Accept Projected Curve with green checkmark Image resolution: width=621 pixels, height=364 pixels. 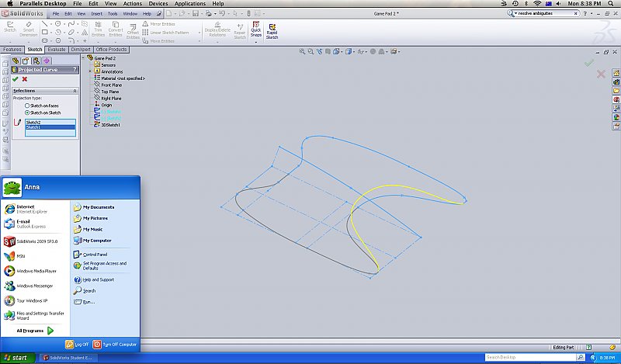(15, 78)
